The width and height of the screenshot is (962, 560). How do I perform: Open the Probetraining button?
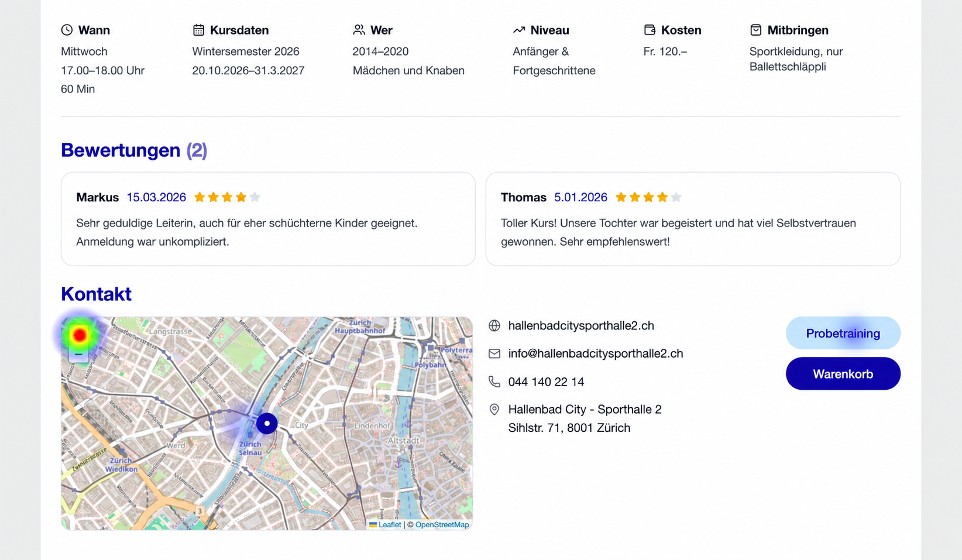click(x=843, y=334)
